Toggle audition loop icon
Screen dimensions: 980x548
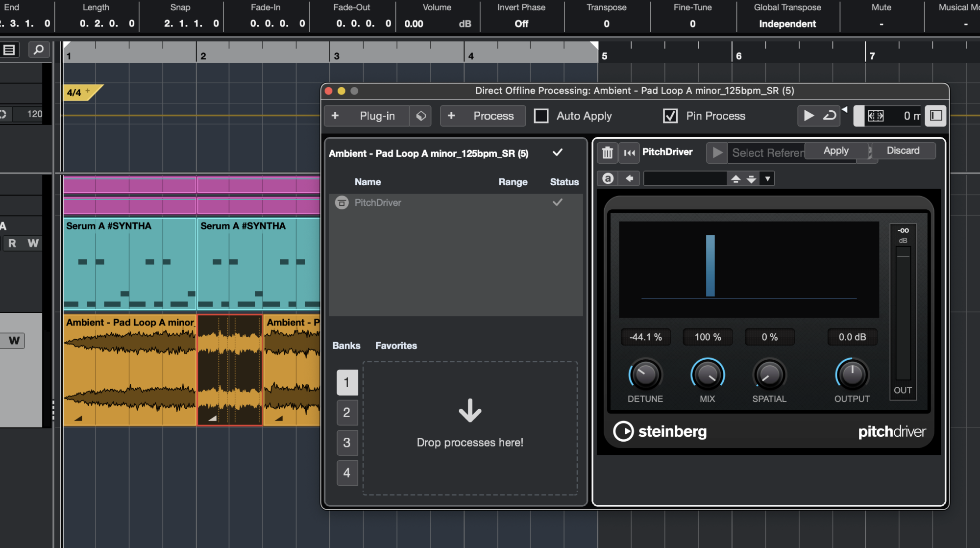(x=830, y=116)
